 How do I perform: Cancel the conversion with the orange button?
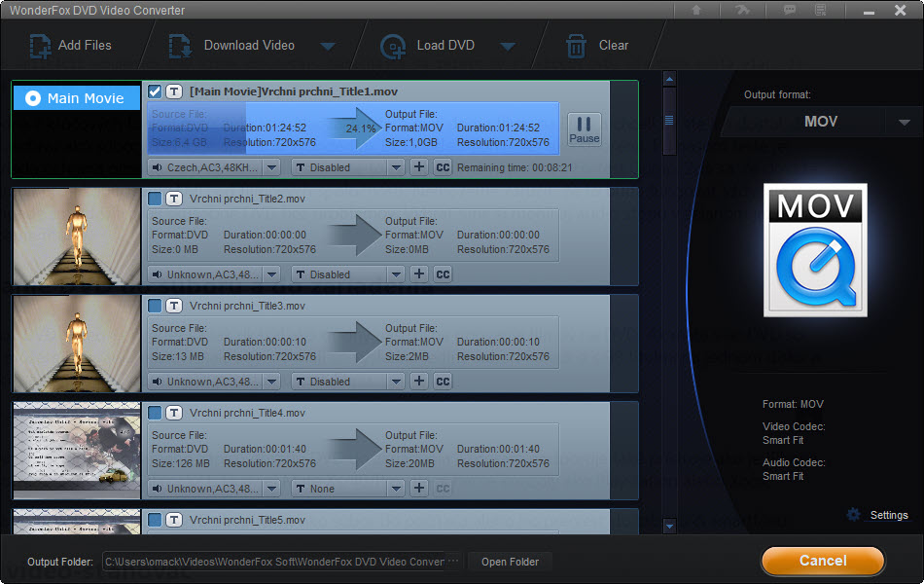822,561
